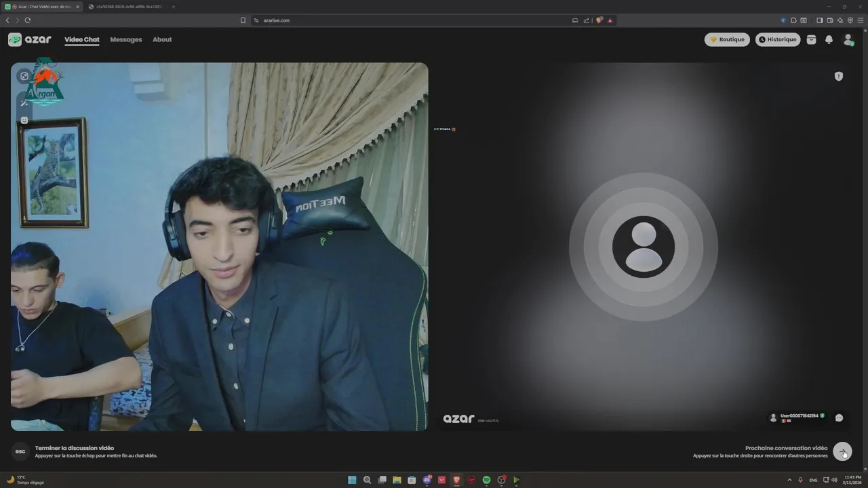Viewport: 868px width, 488px height.
Task: Open the chat bubble icon beside the username
Action: [839, 418]
